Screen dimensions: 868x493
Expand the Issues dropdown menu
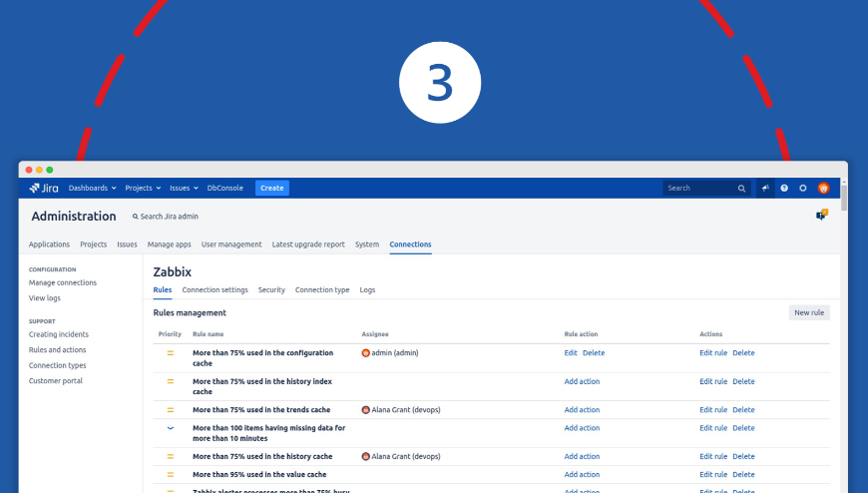click(x=183, y=188)
